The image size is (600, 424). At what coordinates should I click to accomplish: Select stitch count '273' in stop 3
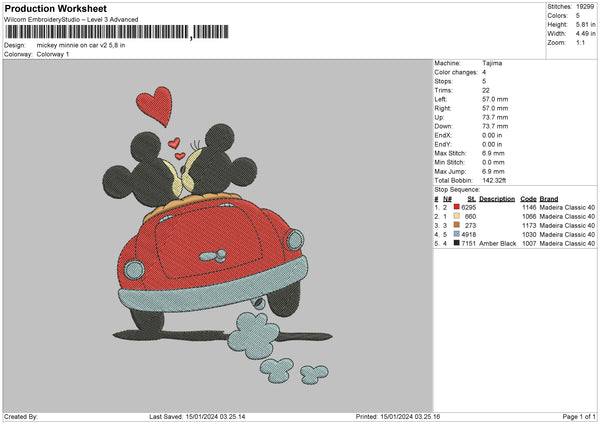click(x=470, y=225)
